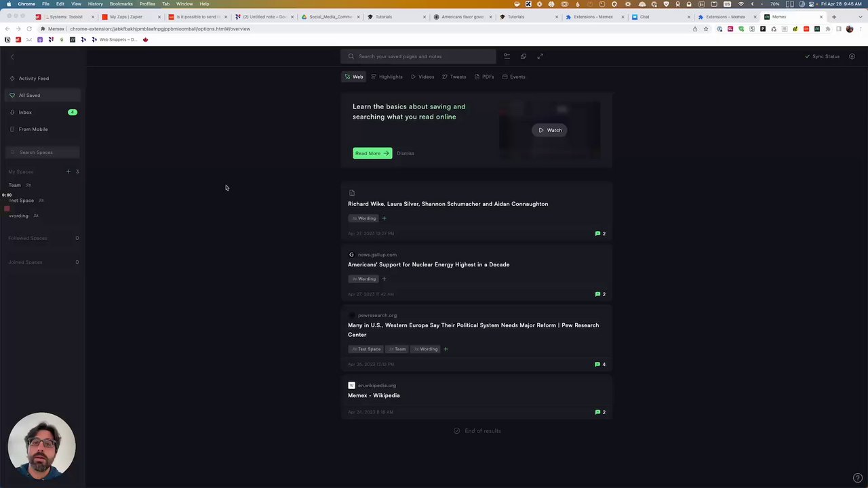Click the webcam video bubble
The width and height of the screenshot is (868, 488).
coord(41,446)
